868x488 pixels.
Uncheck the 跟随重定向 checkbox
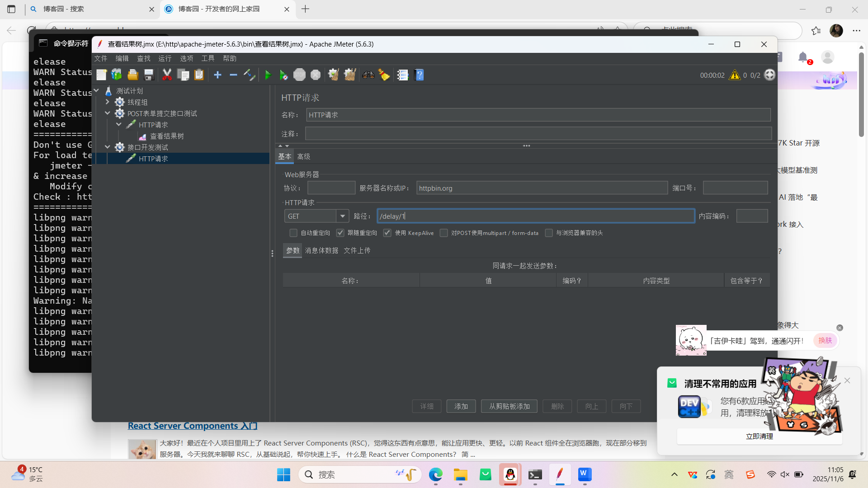tap(340, 233)
